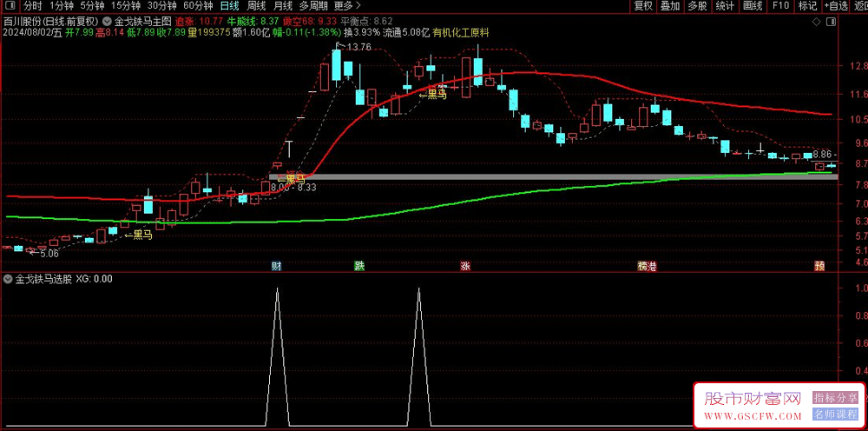The height and width of the screenshot is (431, 868).
Task: Open F10 company information
Action: [x=780, y=6]
